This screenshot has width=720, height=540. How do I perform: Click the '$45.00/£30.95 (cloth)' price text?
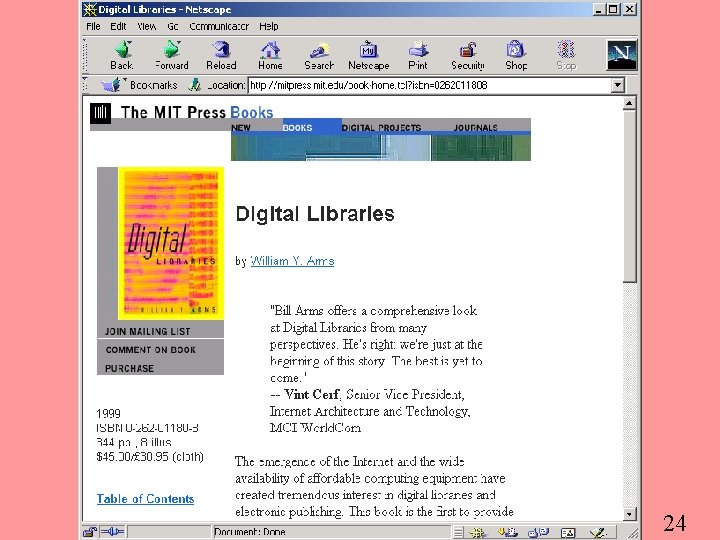(150, 456)
